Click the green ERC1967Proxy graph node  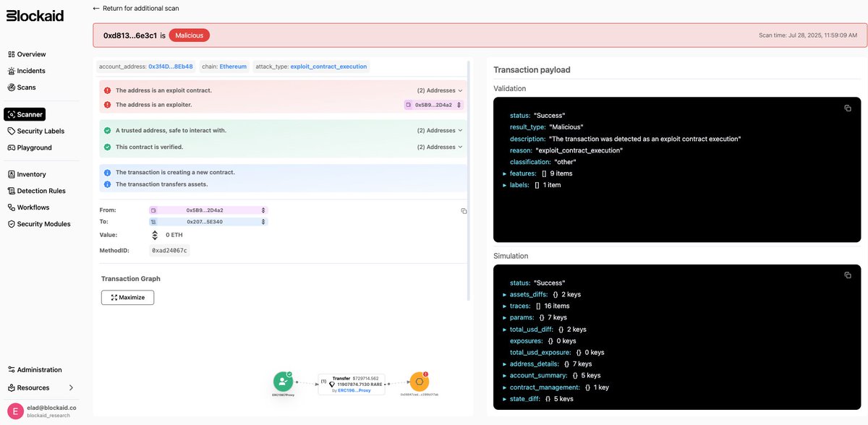pyautogui.click(x=283, y=382)
